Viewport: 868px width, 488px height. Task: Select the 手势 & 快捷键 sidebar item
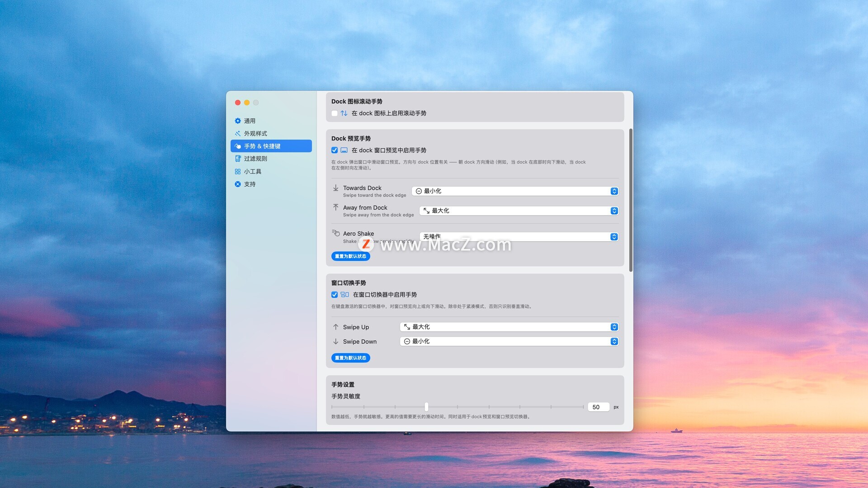[x=271, y=146]
